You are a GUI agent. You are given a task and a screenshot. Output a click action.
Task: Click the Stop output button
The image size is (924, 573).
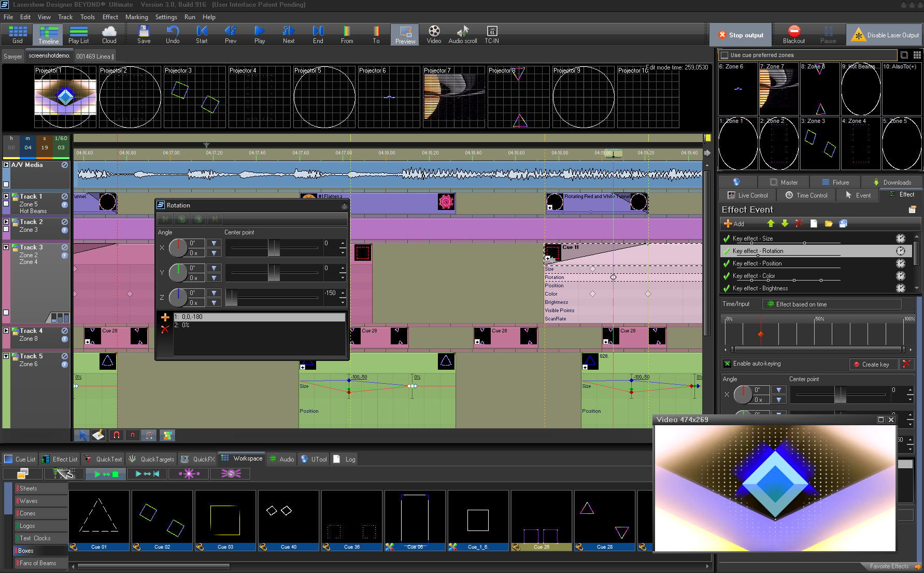point(741,35)
